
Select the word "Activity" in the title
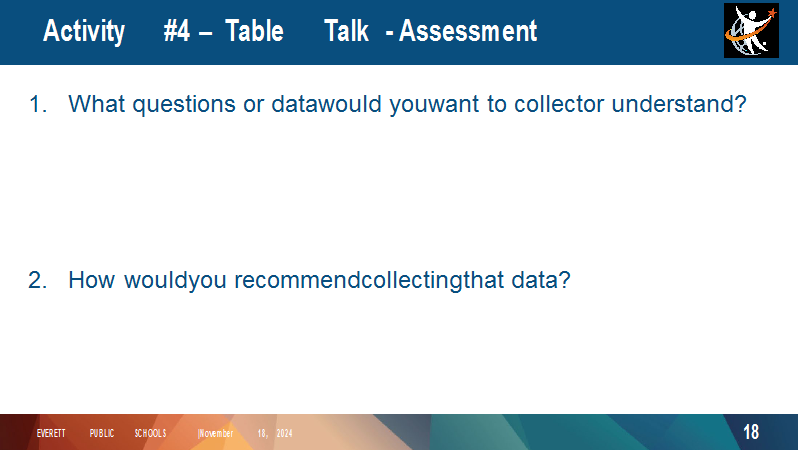pyautogui.click(x=84, y=31)
